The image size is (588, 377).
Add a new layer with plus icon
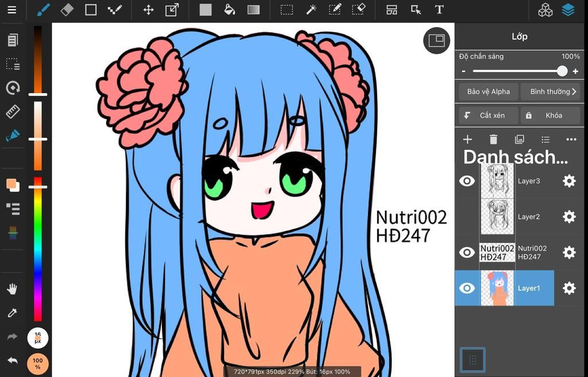(x=467, y=139)
